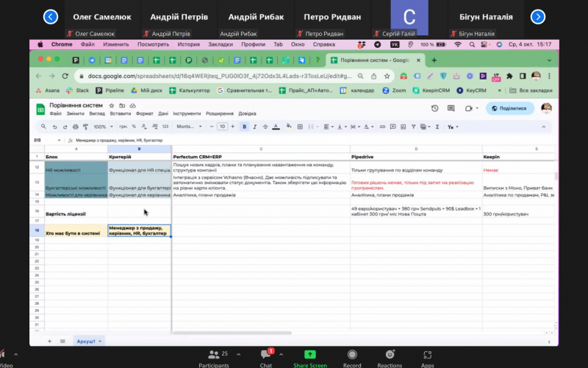
Task: Collapse the toolbar with the caret icon
Action: tap(543, 127)
